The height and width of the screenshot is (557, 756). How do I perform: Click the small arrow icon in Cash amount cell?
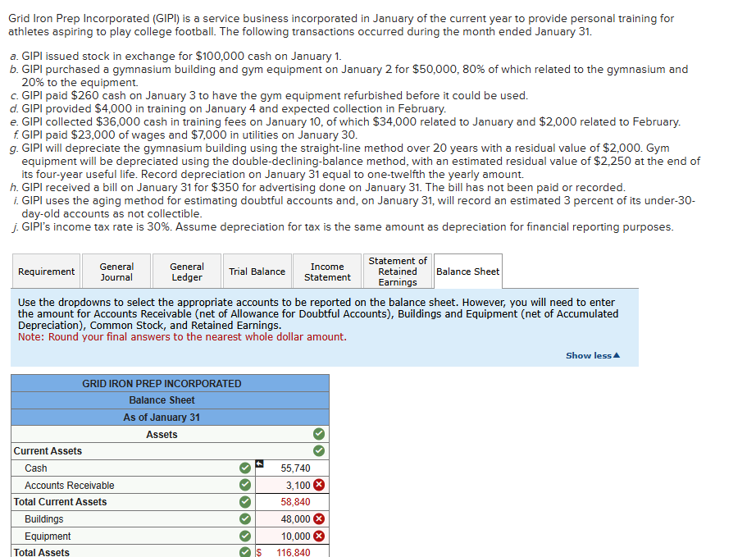pyautogui.click(x=259, y=463)
